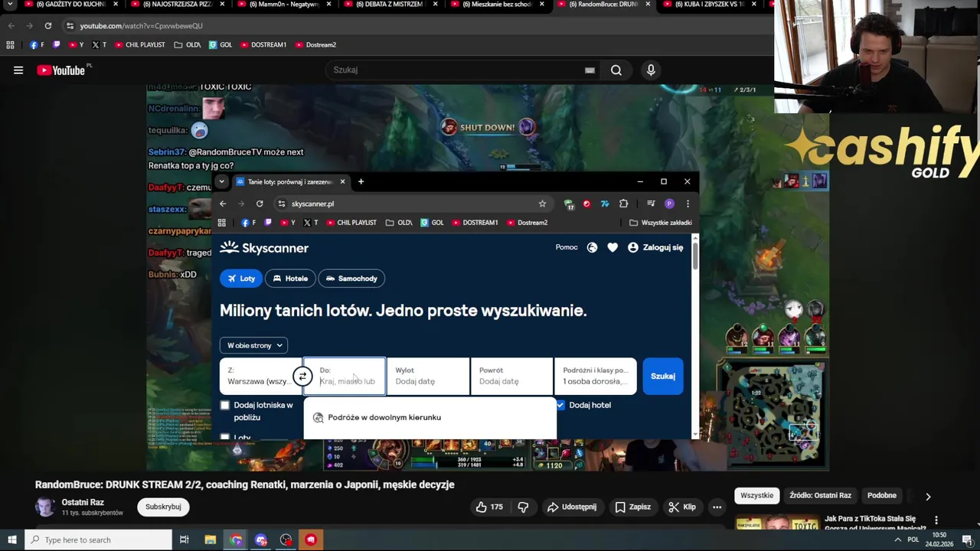Uncheck the Dodaj hotel checkbox
Viewport: 980px width, 551px height.
[x=560, y=405]
